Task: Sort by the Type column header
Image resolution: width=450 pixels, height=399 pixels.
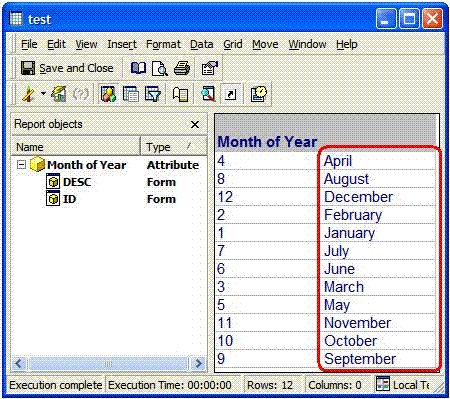Action: click(x=174, y=147)
